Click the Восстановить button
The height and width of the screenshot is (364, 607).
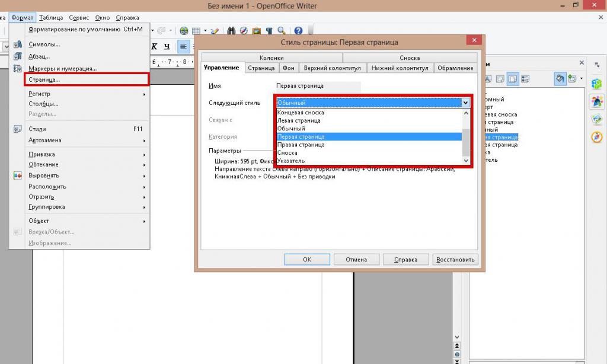coord(455,260)
